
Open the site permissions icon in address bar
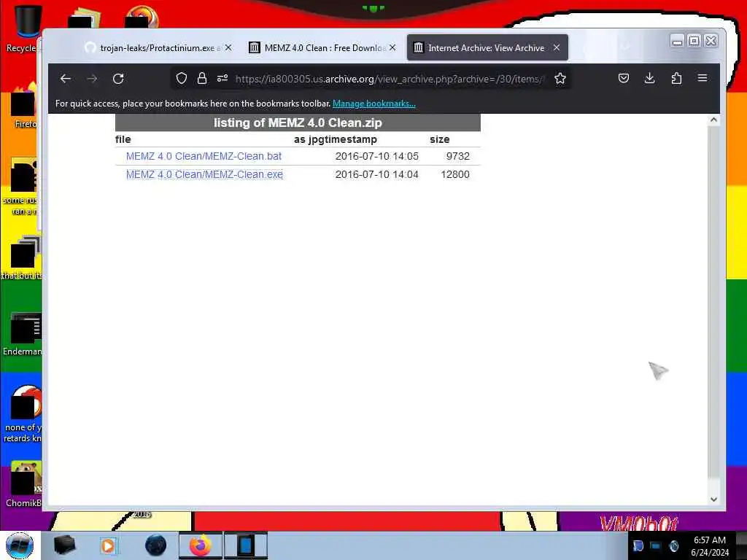pyautogui.click(x=222, y=79)
